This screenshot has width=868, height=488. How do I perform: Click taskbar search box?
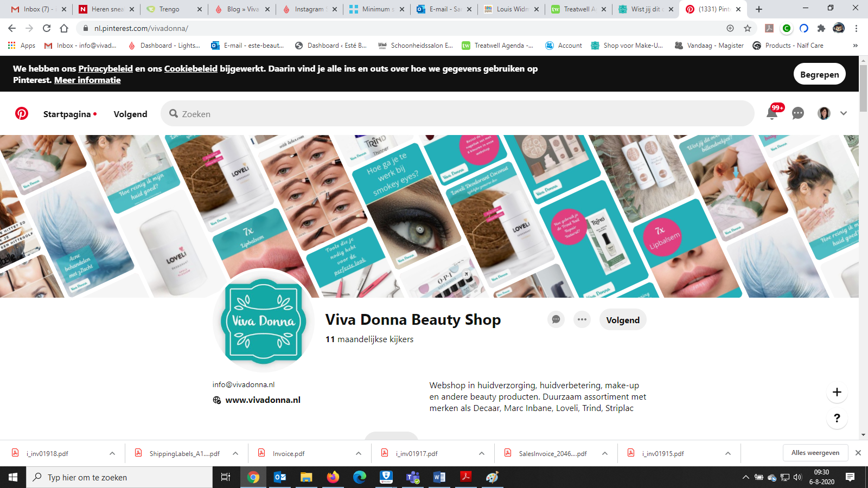point(119,477)
